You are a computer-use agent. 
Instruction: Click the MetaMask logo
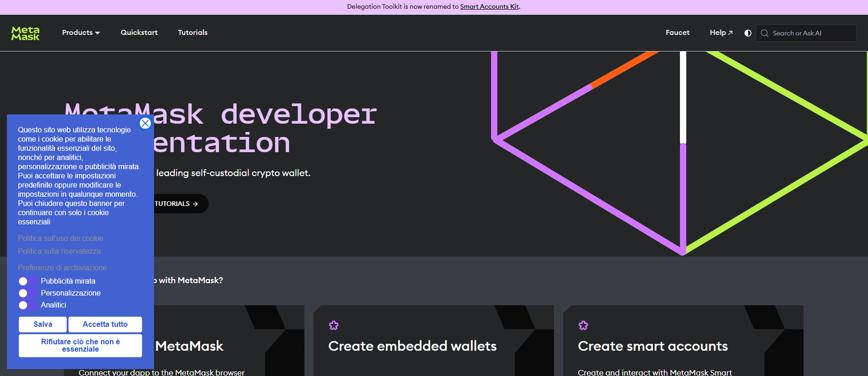[x=25, y=33]
